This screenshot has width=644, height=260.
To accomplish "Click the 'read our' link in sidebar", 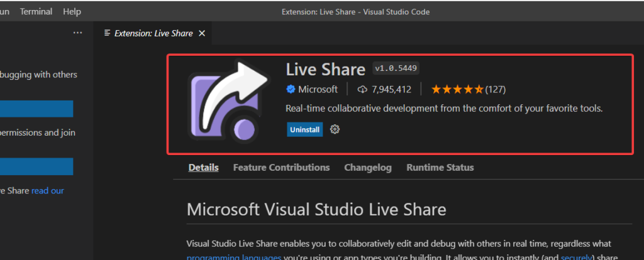I will click(x=48, y=191).
